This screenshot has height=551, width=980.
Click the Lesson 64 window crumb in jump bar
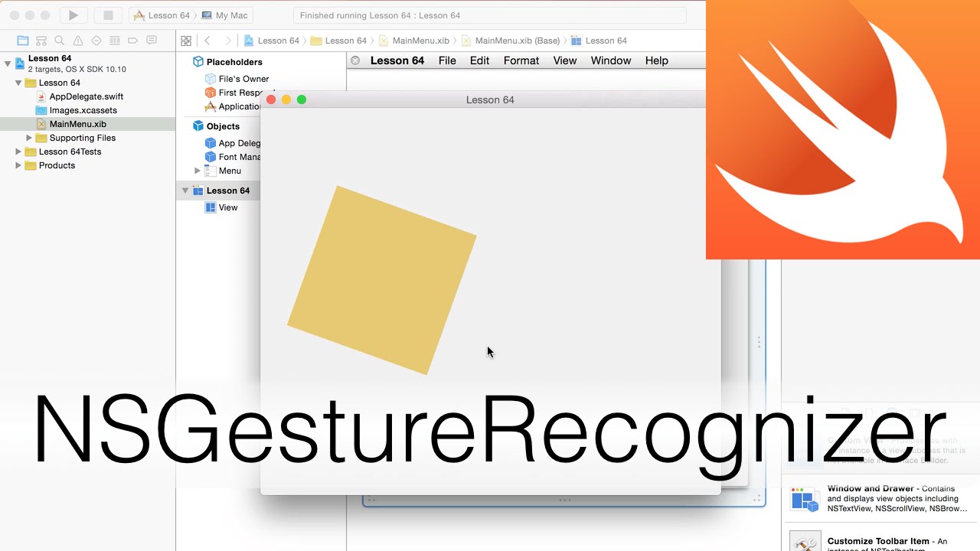[x=599, y=41]
